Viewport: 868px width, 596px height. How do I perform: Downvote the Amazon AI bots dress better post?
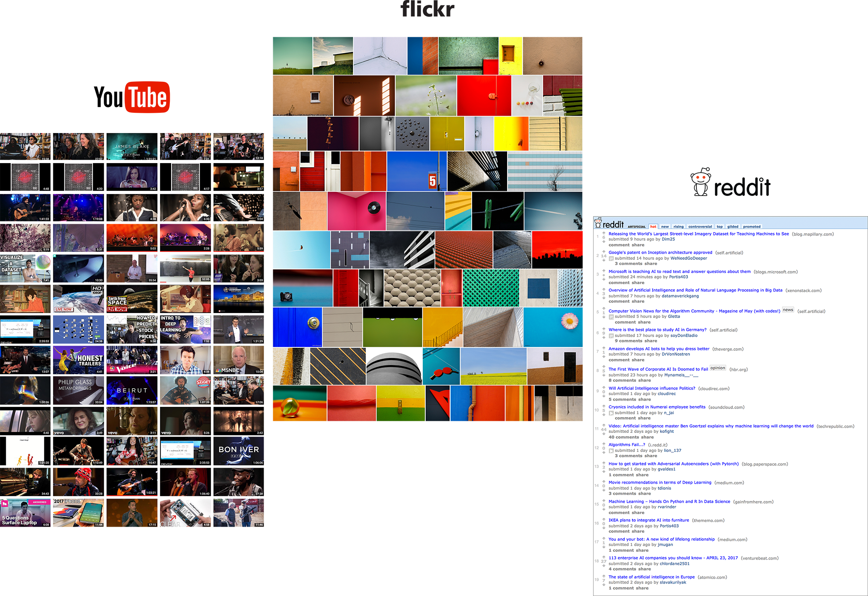tap(604, 356)
